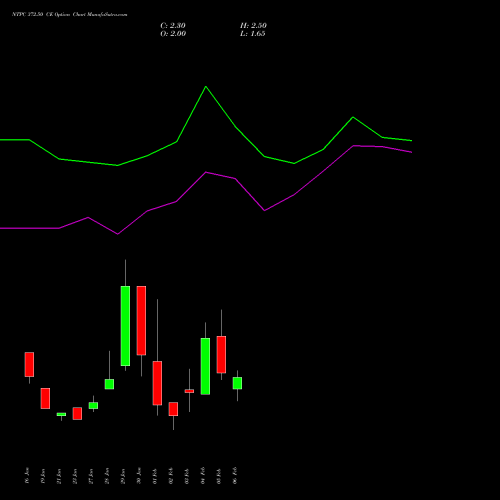
Task: Click the "04 Feb" date label
Action: click(203, 475)
